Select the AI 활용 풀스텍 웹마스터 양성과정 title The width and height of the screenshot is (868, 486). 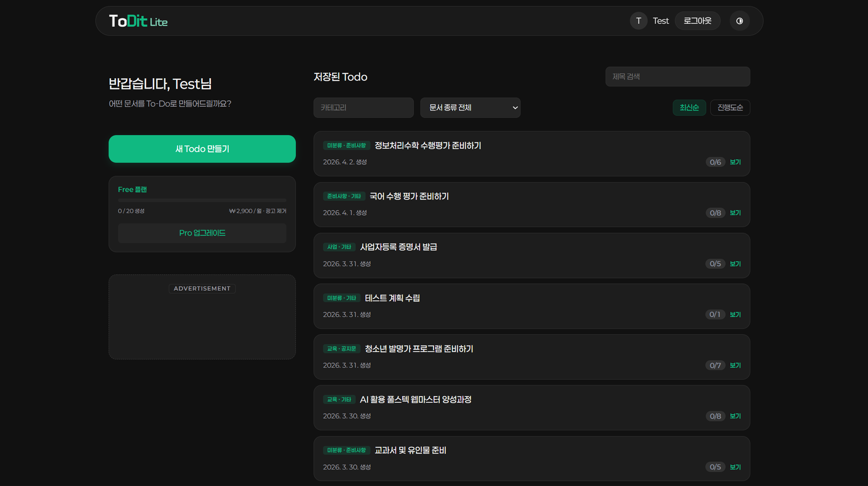point(415,399)
